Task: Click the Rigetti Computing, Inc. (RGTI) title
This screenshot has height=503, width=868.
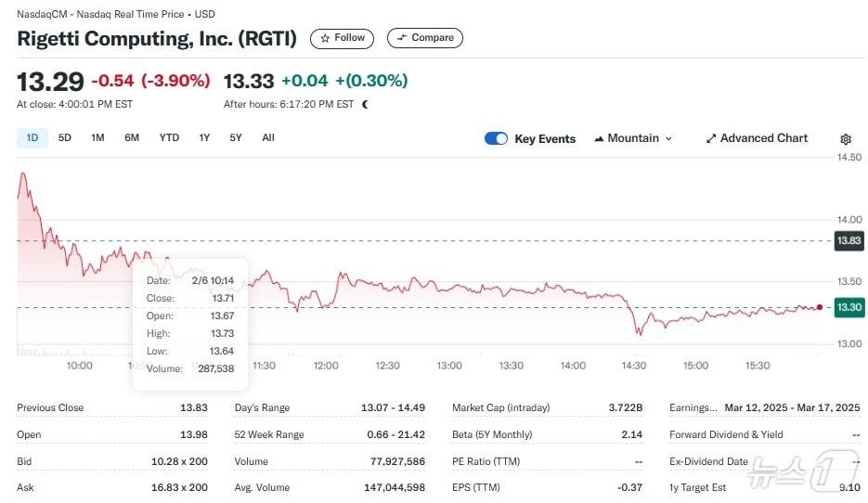Action: (x=157, y=39)
